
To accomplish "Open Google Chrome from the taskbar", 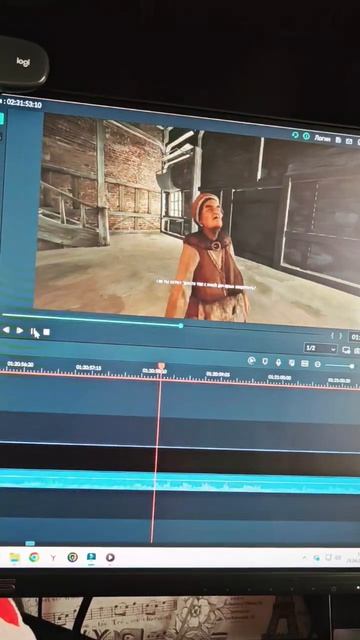I will coord(34,557).
